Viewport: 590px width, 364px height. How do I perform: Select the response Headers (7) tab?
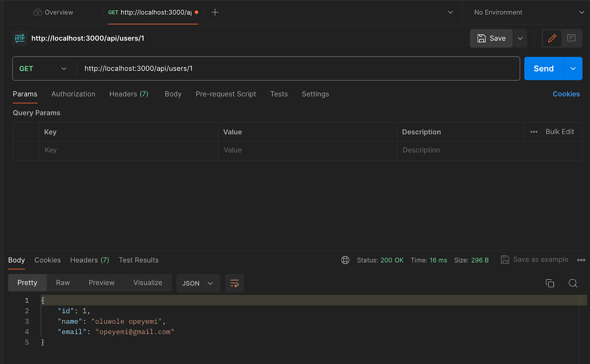click(90, 260)
